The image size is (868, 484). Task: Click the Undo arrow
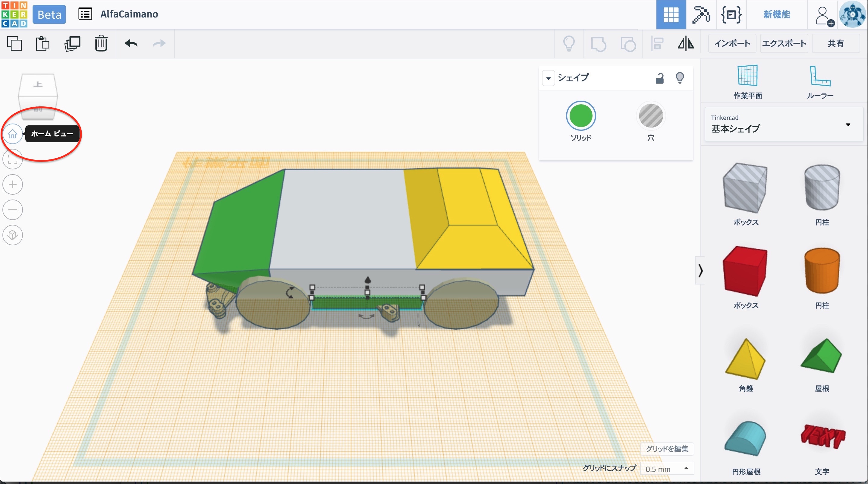click(131, 43)
